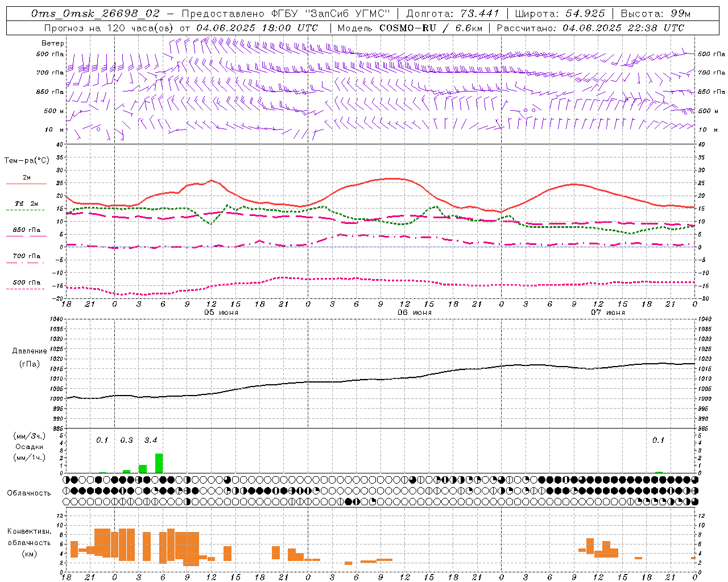The height and width of the screenshot is (582, 728).
Task: Click the Осадки precipitation label
Action: tap(30, 447)
